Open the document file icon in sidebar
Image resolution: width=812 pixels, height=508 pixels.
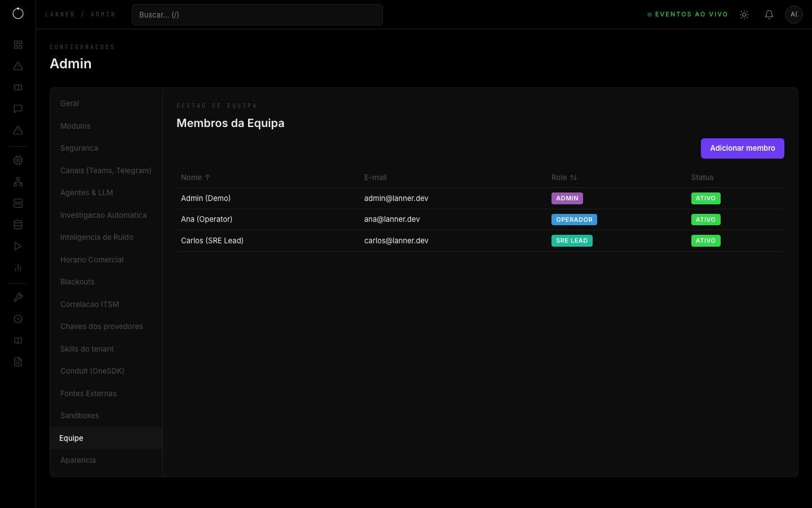(18, 362)
